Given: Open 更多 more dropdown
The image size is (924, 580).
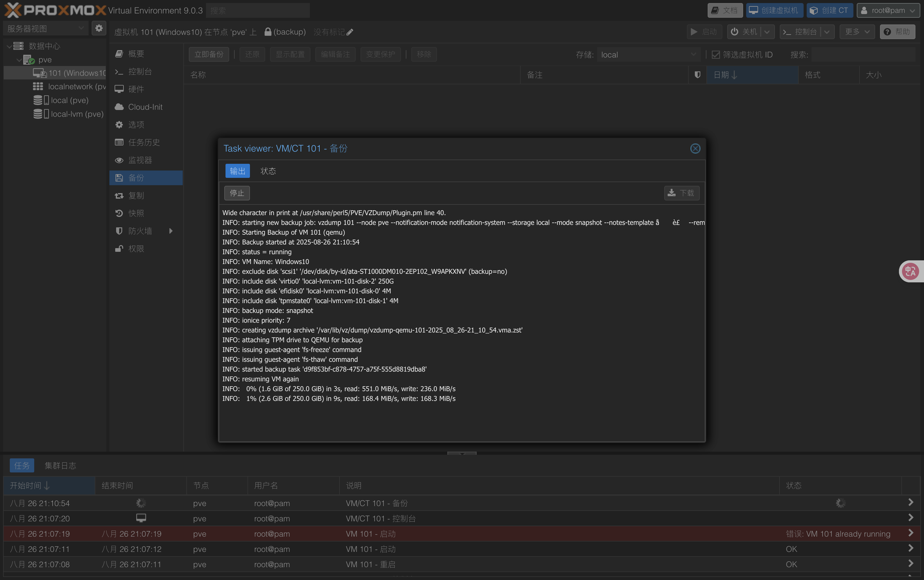Looking at the screenshot, I should (x=857, y=32).
